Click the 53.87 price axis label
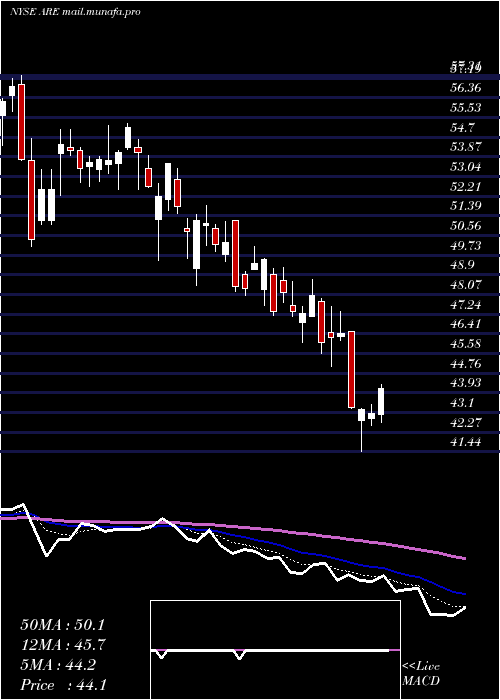The width and height of the screenshot is (500, 700). pos(466,147)
